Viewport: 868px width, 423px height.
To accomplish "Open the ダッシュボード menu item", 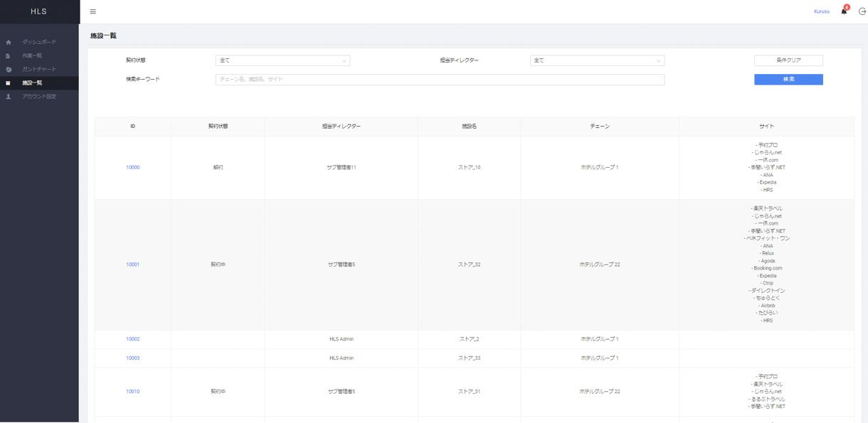I will pos(38,43).
